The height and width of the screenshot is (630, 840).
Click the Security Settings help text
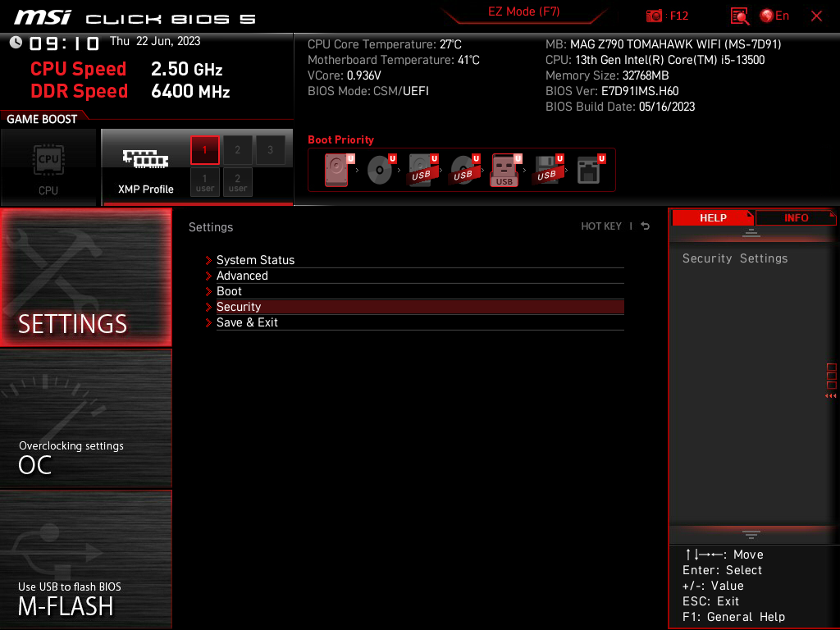[735, 258]
